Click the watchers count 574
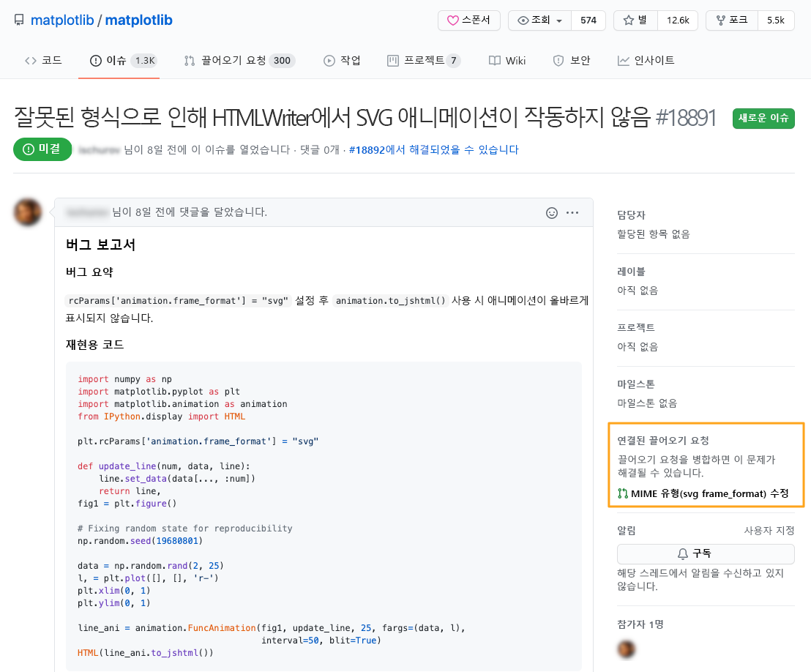 click(588, 20)
